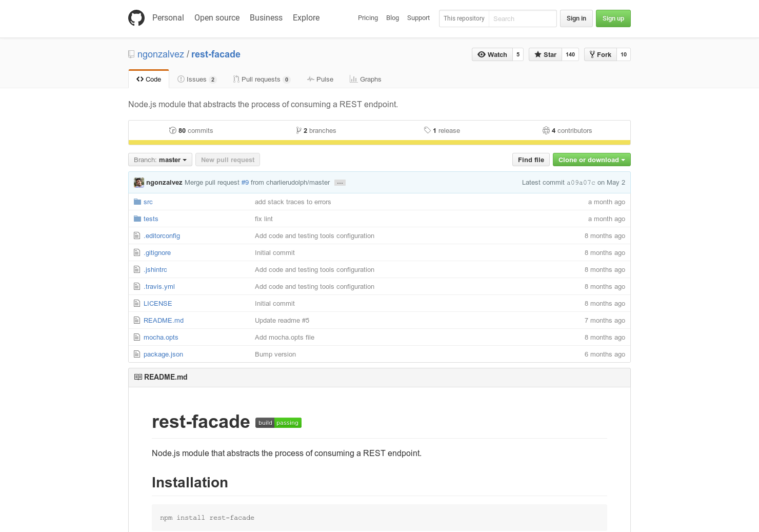Click the Graphs chart icon
759x532 pixels.
[x=354, y=79]
